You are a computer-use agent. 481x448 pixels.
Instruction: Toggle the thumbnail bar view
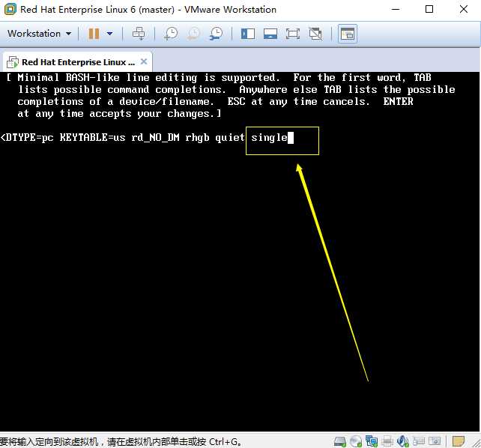270,34
